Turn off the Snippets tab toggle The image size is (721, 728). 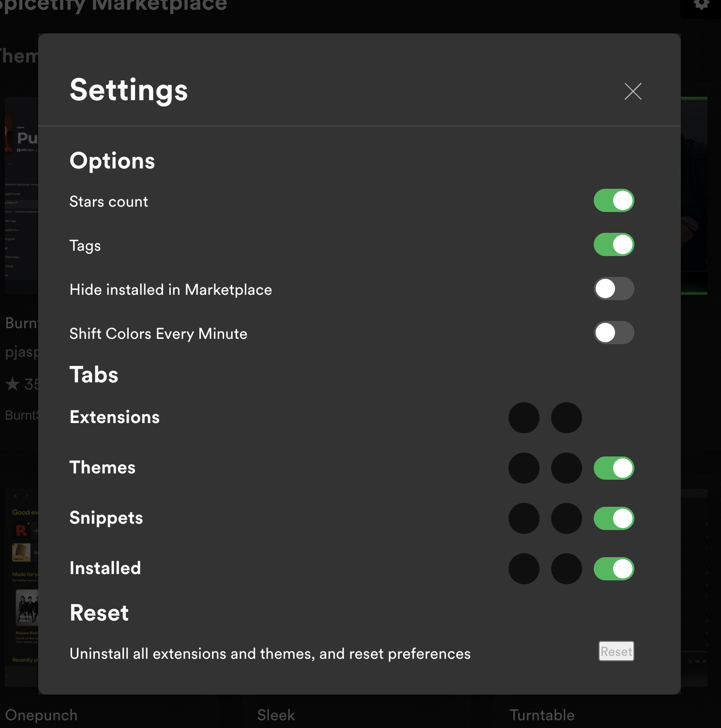click(x=614, y=518)
